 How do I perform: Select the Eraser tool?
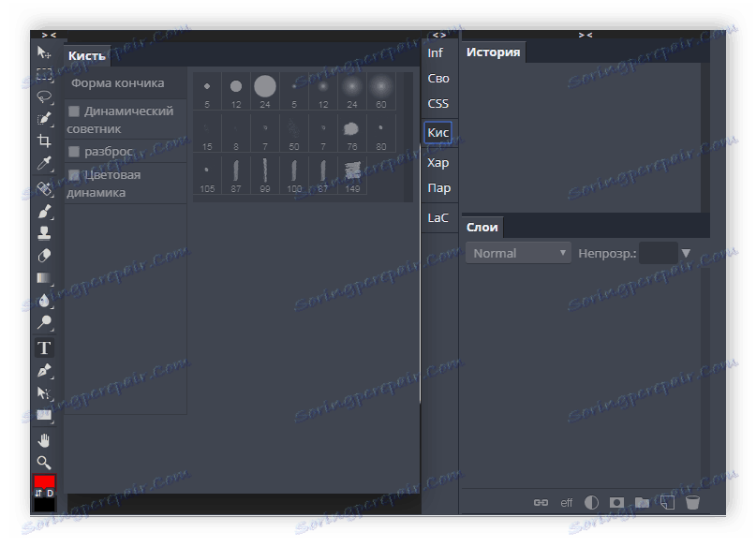pyautogui.click(x=44, y=256)
